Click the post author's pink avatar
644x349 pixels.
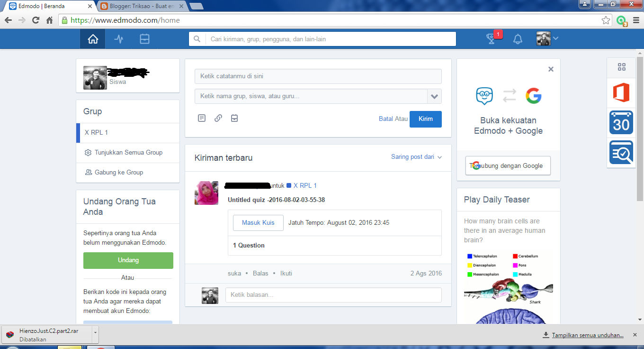pos(206,193)
